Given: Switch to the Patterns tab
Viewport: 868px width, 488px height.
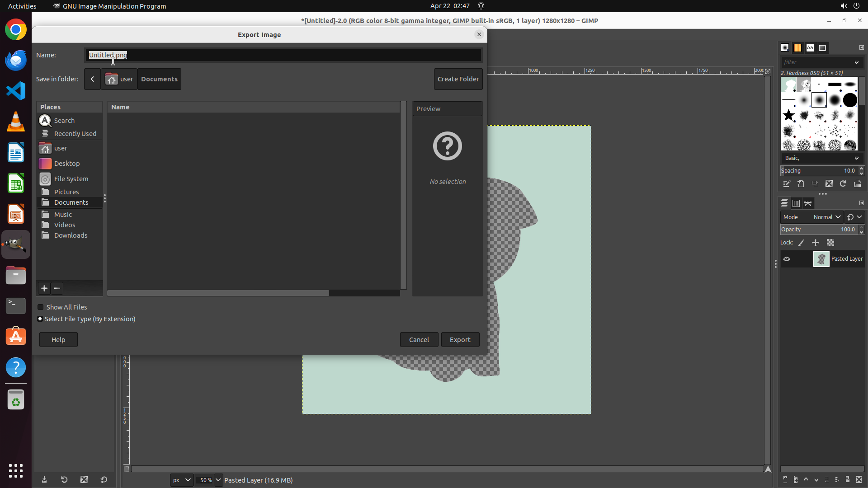Looking at the screenshot, I should point(797,48).
